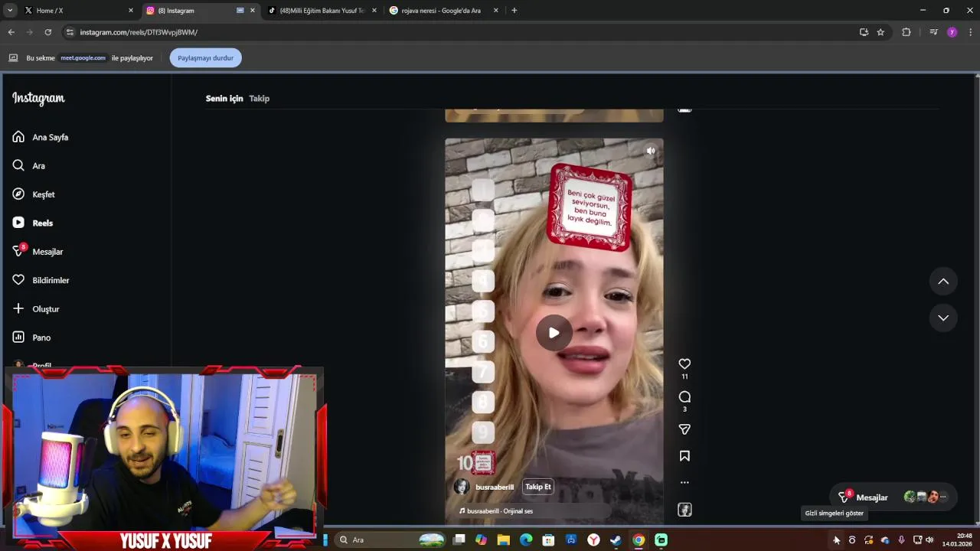980x551 pixels.
Task: Open Chrome three-dot menu
Action: pyautogui.click(x=971, y=32)
